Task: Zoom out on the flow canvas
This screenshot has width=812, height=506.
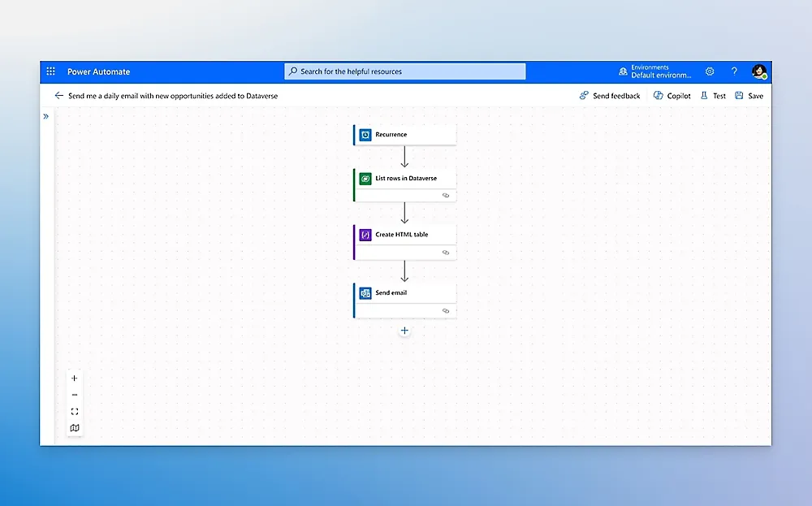Action: 75,396
